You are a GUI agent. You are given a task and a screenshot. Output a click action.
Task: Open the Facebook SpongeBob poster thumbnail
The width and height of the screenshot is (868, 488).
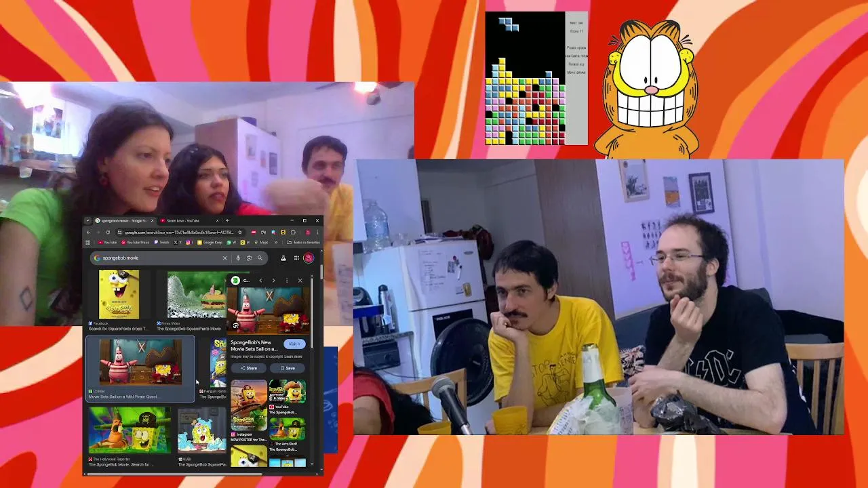click(x=119, y=294)
